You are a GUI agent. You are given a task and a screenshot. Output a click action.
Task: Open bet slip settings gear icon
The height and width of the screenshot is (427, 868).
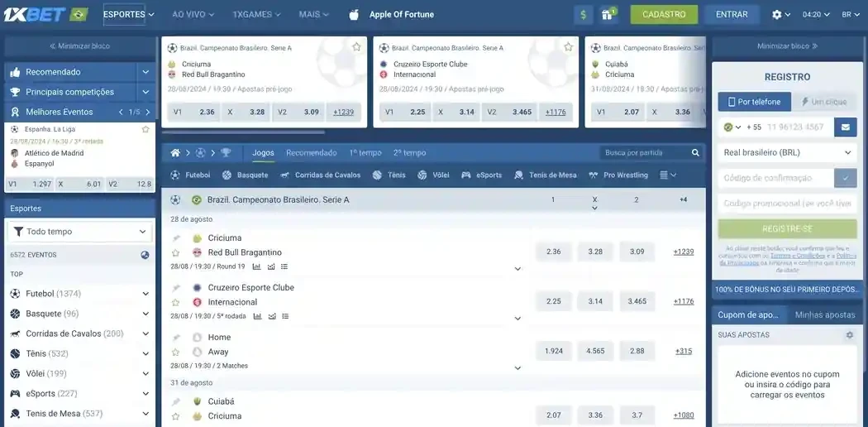point(850,335)
